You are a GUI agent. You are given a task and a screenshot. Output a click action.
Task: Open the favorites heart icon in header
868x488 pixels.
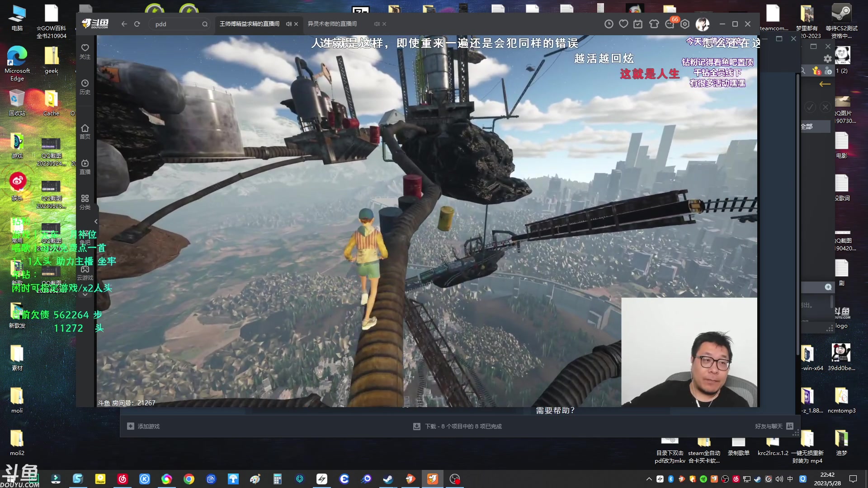623,24
